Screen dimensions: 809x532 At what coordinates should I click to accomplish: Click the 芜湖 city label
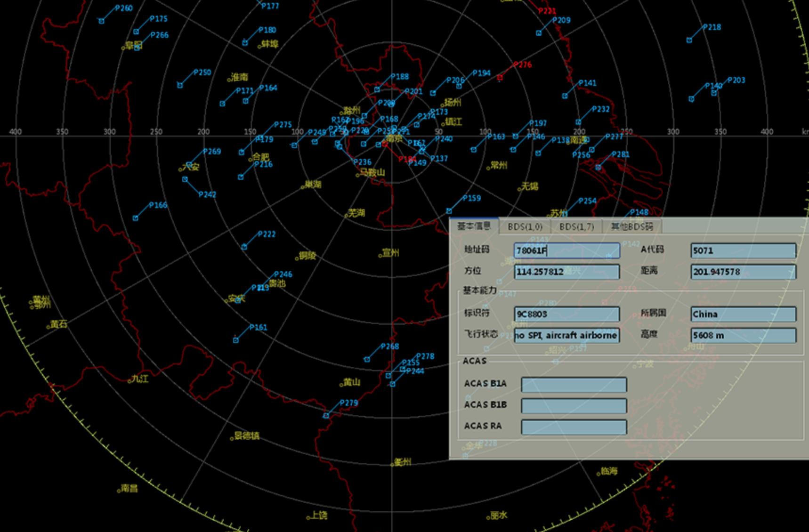click(356, 213)
